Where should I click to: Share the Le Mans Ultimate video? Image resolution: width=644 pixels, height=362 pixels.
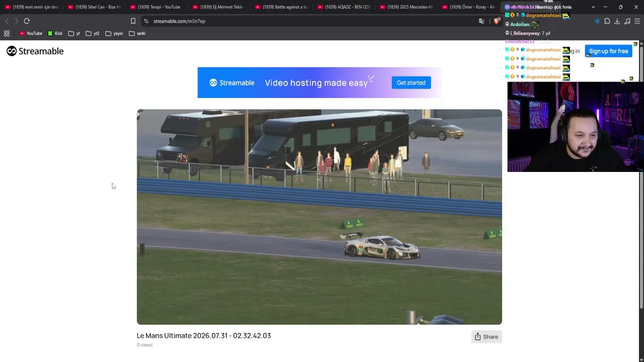(x=487, y=337)
